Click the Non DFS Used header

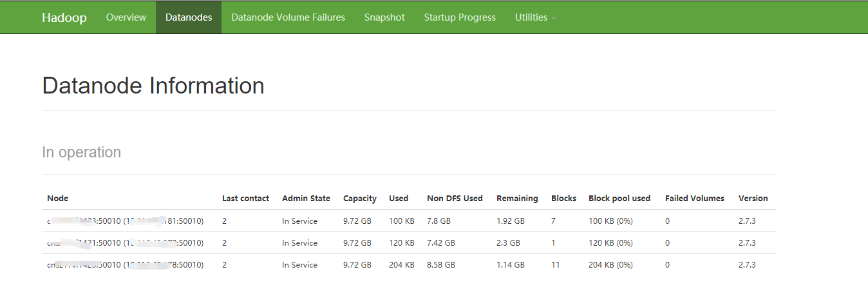pos(455,199)
